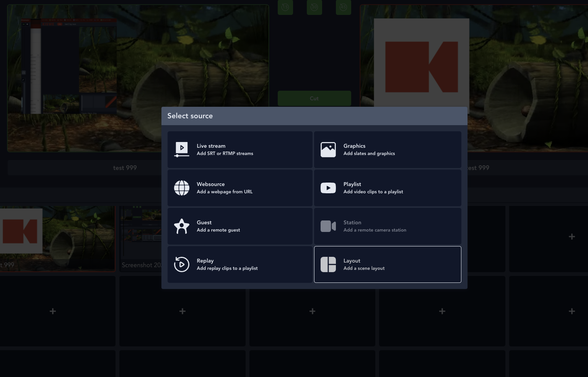Viewport: 588px width, 377px height.
Task: Click the Guest star-person icon
Action: pyautogui.click(x=182, y=226)
